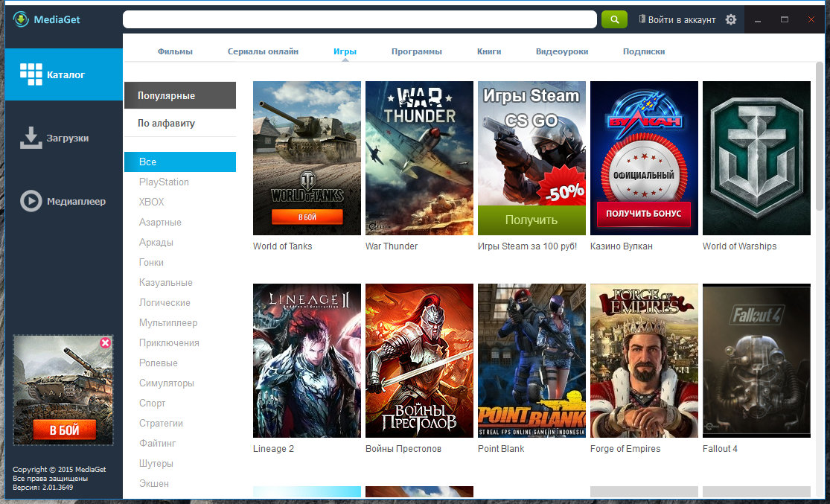Open the Игры Steam CS GO cover
Image resolution: width=830 pixels, height=504 pixels.
pos(531,158)
